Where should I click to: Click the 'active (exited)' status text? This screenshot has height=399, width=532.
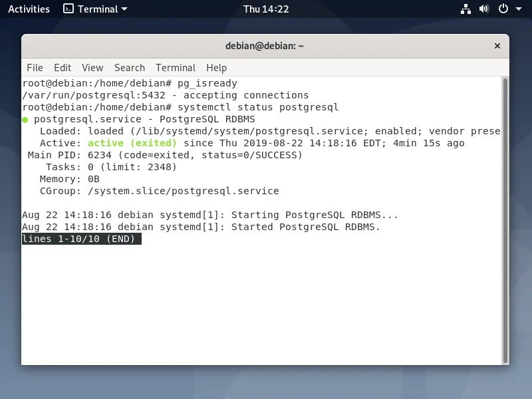point(132,143)
